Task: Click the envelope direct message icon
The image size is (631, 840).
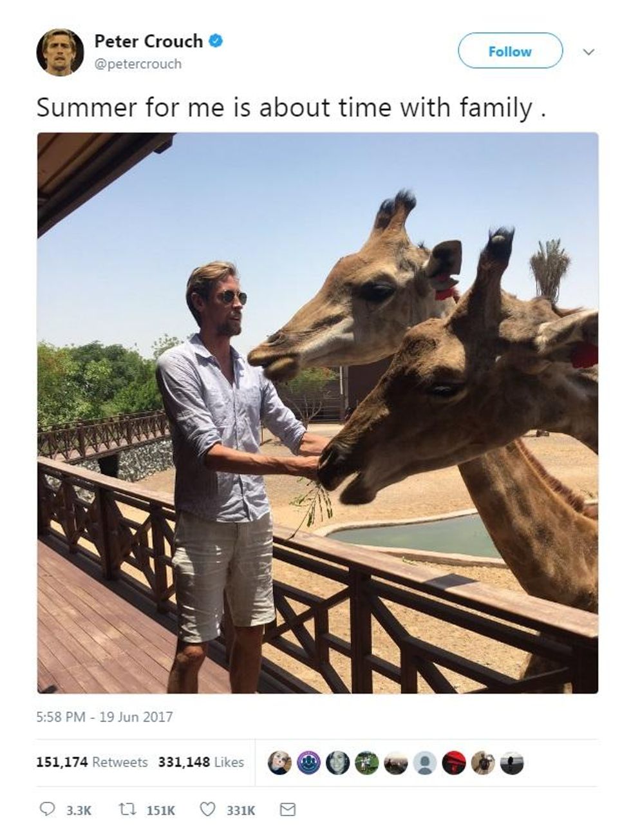Action: coord(288,809)
